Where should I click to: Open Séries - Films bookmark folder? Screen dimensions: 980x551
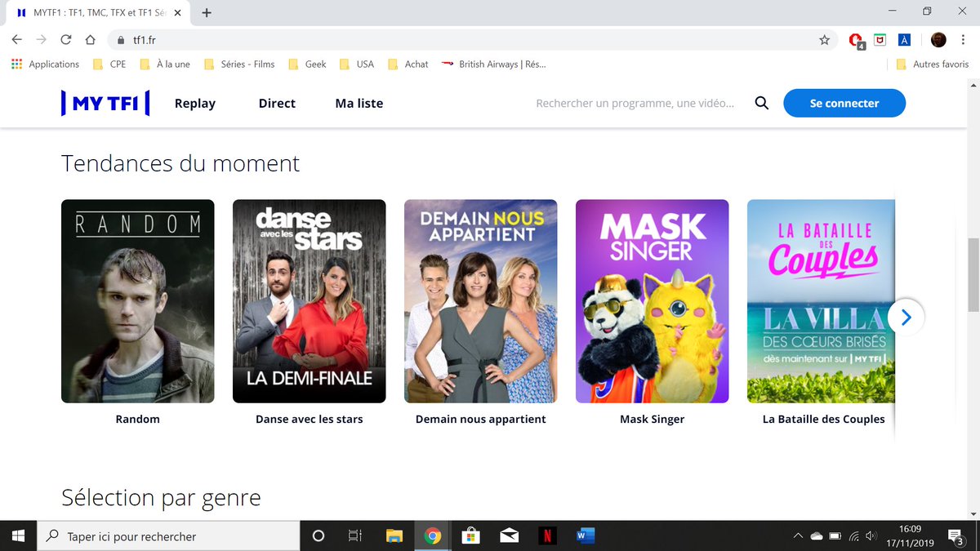click(x=239, y=64)
